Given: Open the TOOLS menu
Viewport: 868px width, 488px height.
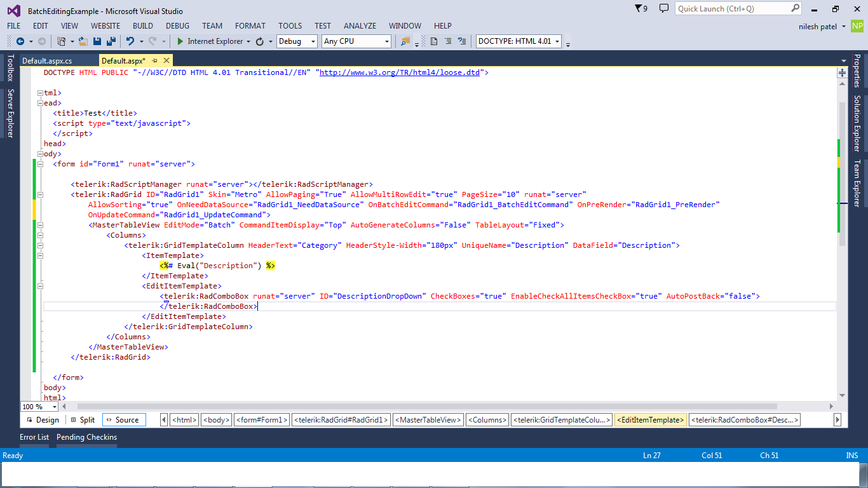Looking at the screenshot, I should (x=290, y=26).
